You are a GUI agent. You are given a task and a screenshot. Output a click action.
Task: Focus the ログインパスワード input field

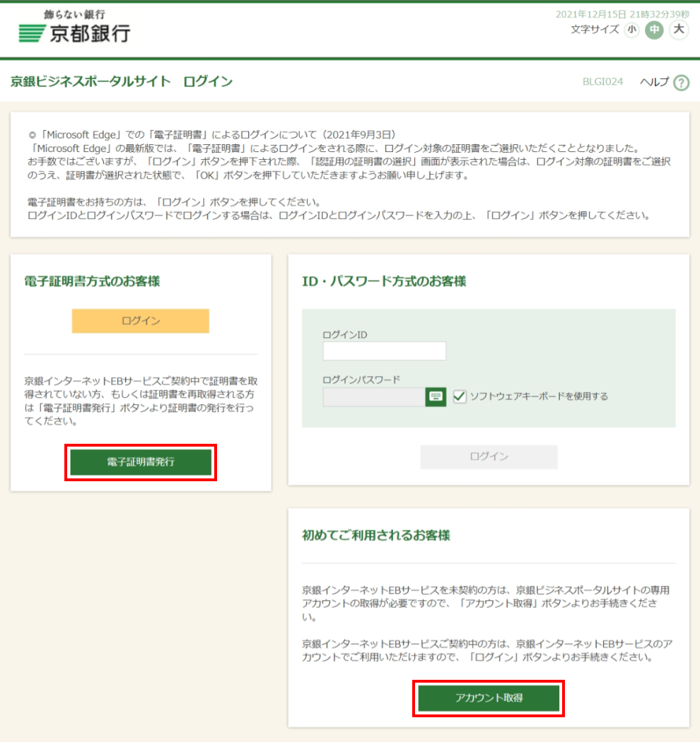(374, 396)
